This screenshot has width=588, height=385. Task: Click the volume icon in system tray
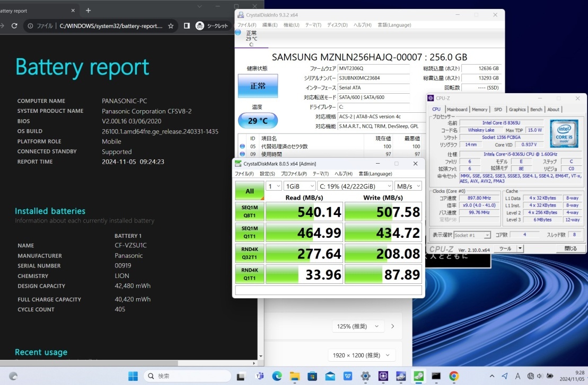(x=540, y=376)
